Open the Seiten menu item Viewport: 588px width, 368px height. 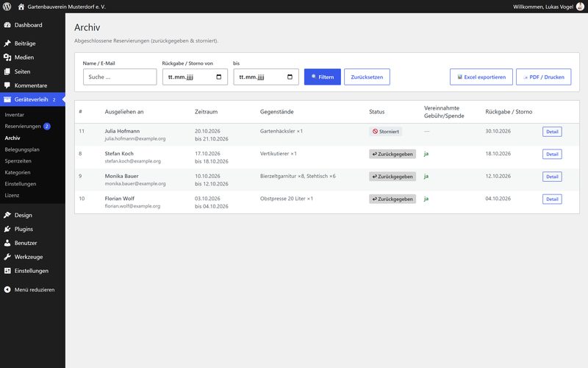pos(32,71)
